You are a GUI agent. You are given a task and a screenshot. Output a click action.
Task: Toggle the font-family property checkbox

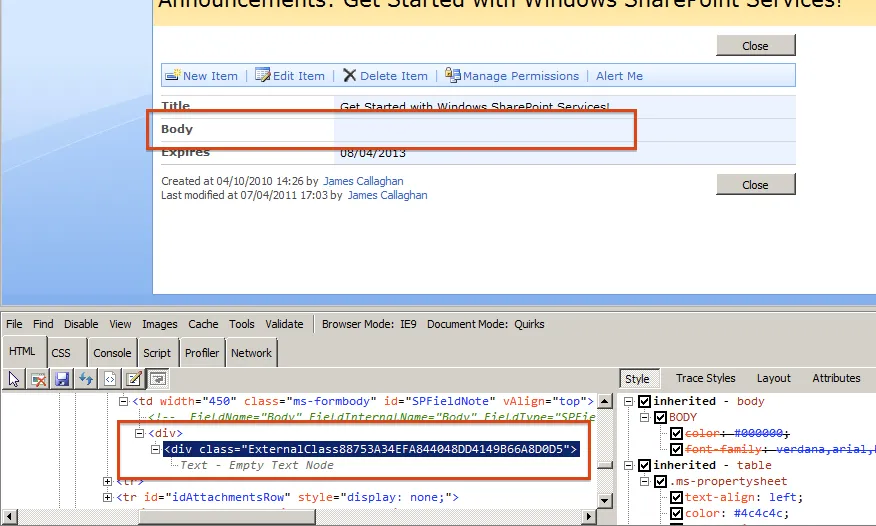coord(677,450)
